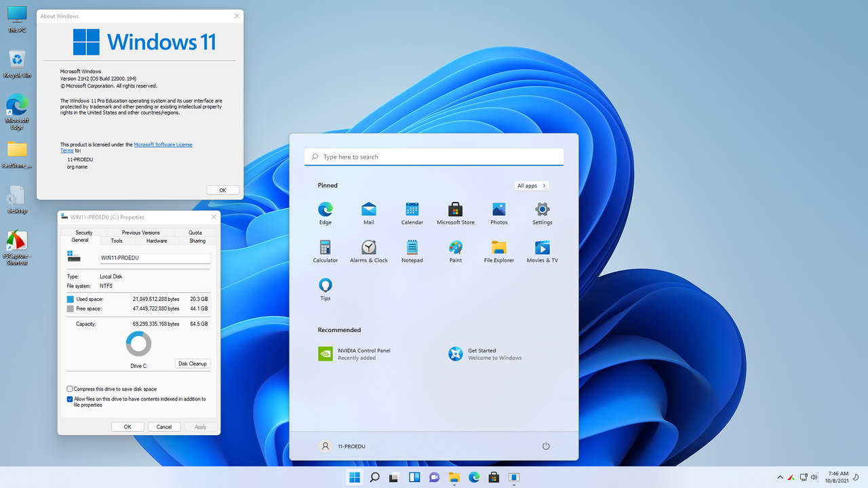Select the FSCapture shortcut on desktop
868x488 pixels.
[x=17, y=248]
